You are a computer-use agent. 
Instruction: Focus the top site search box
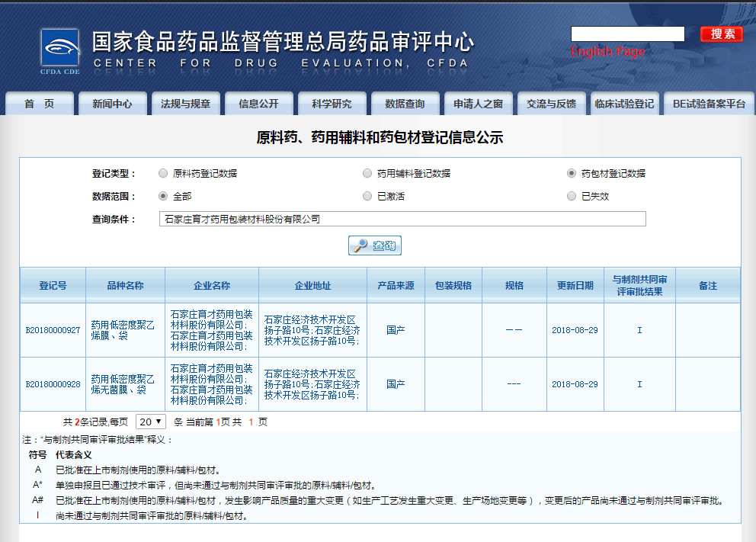click(x=627, y=34)
